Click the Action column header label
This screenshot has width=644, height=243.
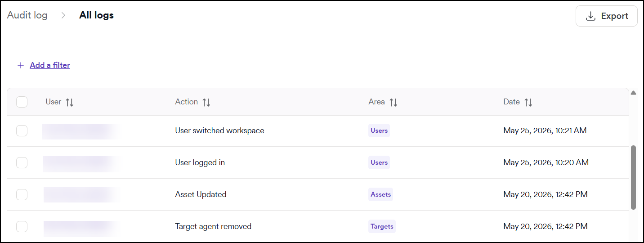pos(186,102)
